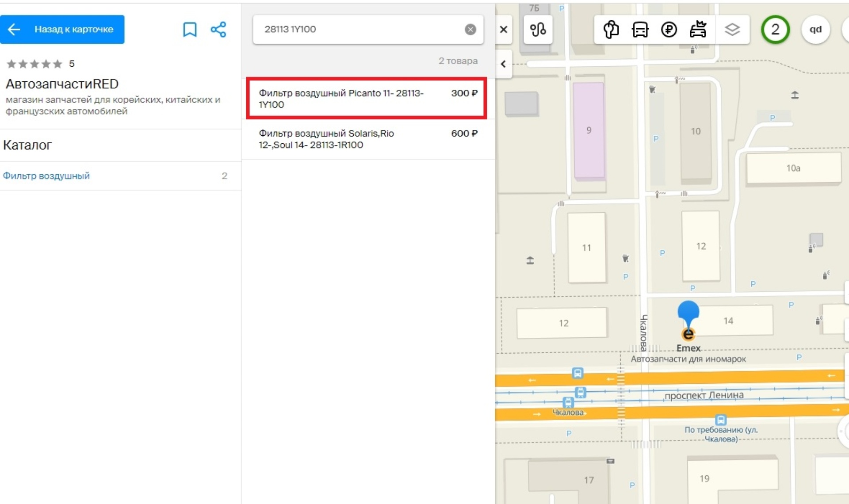Click the 'проспект Ленина' street label
This screenshot has width=849, height=504.
704,395
